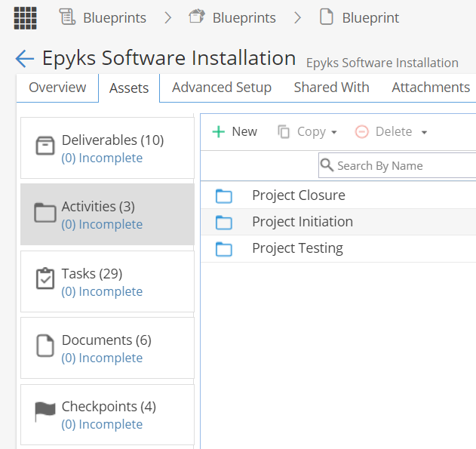Click the New button label
The width and height of the screenshot is (476, 449).
click(x=244, y=132)
